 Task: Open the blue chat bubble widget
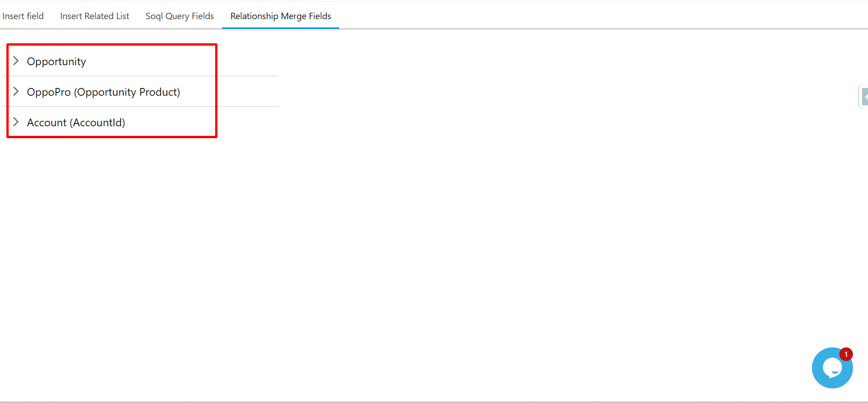tap(832, 368)
